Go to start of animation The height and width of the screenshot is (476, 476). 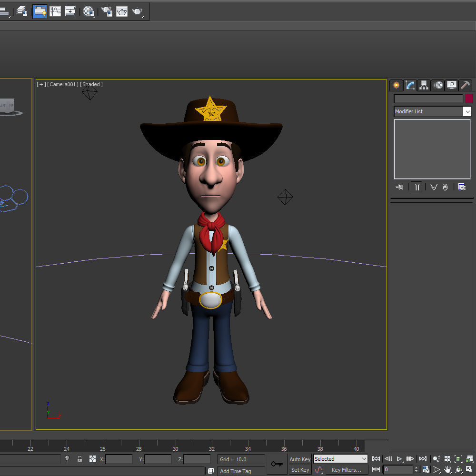[376, 459]
